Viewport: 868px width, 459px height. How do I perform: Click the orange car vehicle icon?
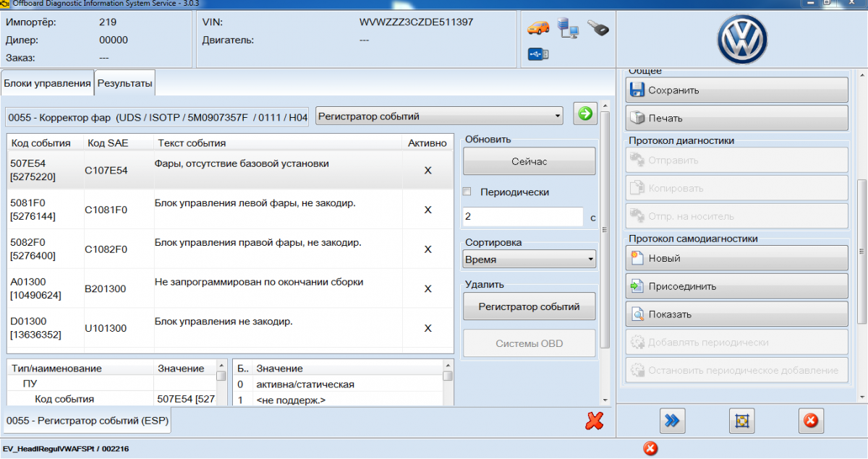pos(538,28)
